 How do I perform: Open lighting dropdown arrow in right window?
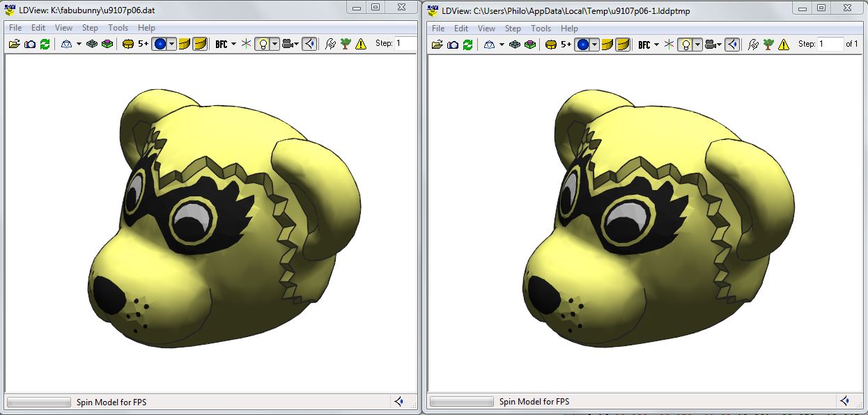tap(697, 45)
